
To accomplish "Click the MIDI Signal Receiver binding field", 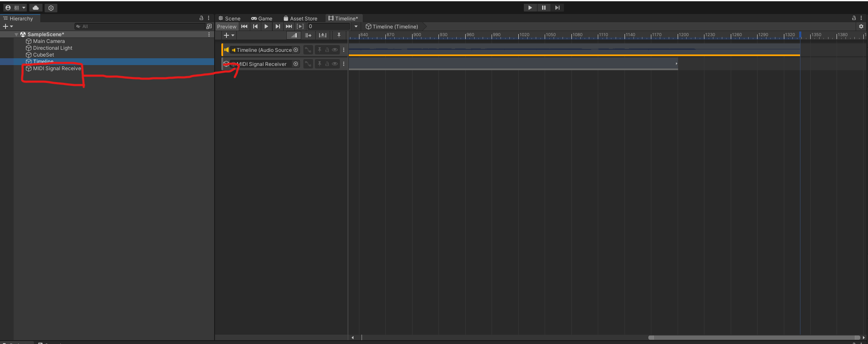I will pyautogui.click(x=265, y=64).
